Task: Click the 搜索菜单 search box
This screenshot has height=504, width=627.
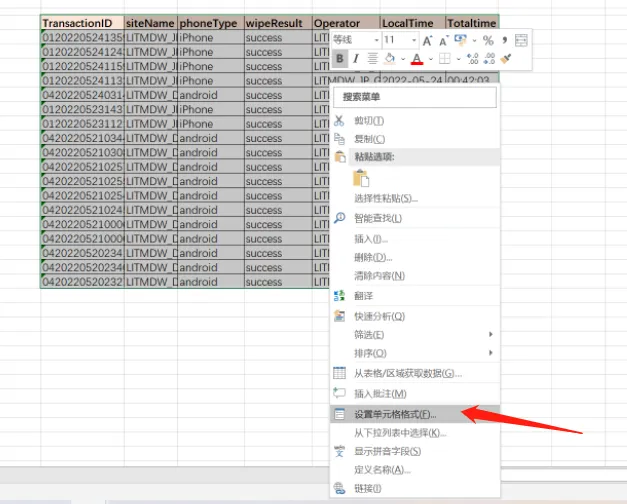Action: 415,97
